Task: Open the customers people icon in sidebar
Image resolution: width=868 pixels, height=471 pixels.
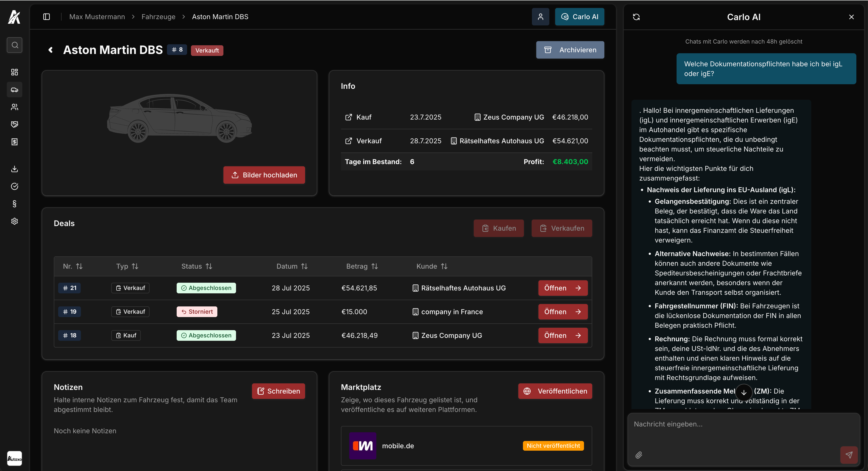Action: [x=15, y=107]
